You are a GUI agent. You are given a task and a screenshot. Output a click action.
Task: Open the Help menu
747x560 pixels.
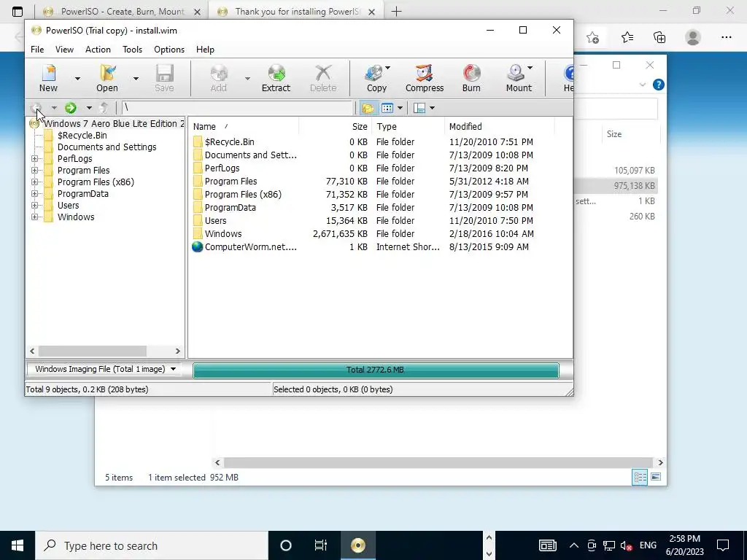[x=205, y=50]
